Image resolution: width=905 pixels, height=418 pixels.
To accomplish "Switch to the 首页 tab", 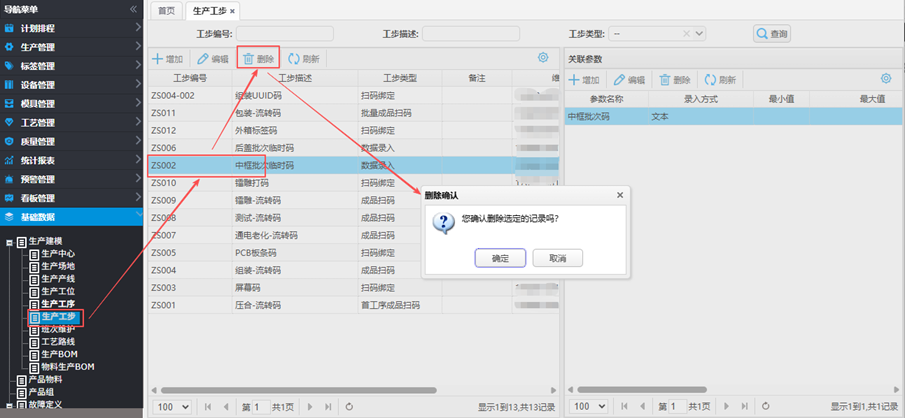I will point(167,11).
